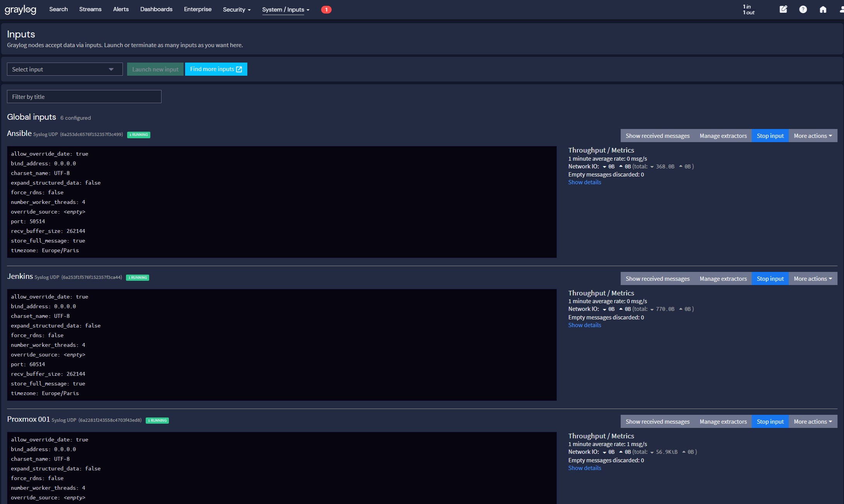Open the help question mark icon

click(x=803, y=9)
